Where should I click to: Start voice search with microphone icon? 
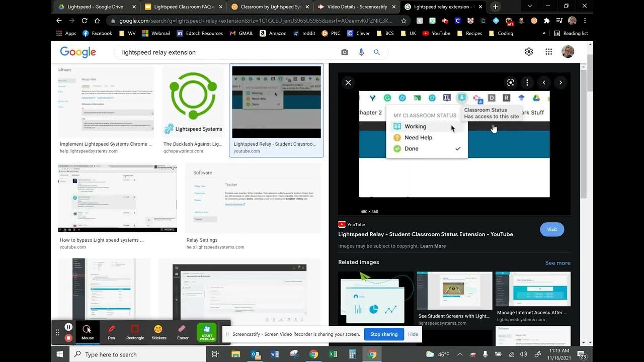tap(361, 52)
